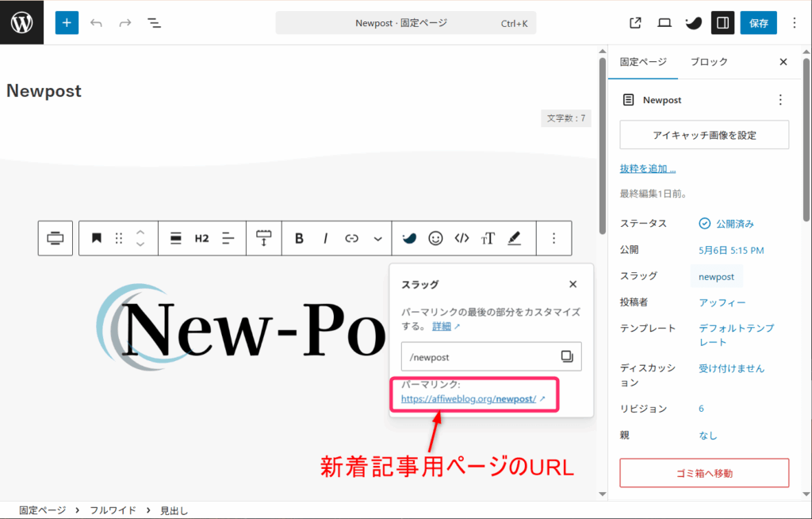Copy the slug using copy icon
Image resolution: width=812 pixels, height=519 pixels.
tap(567, 356)
